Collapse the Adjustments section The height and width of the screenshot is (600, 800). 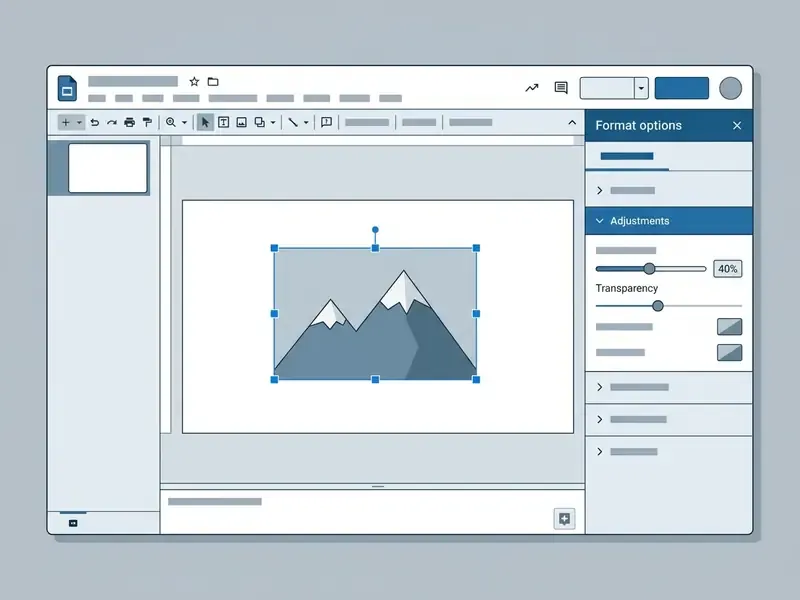point(668,221)
